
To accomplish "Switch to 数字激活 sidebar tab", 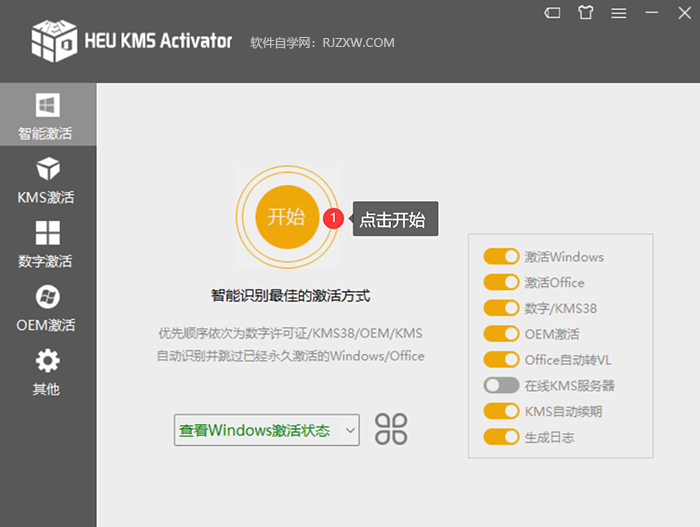I will pyautogui.click(x=48, y=244).
